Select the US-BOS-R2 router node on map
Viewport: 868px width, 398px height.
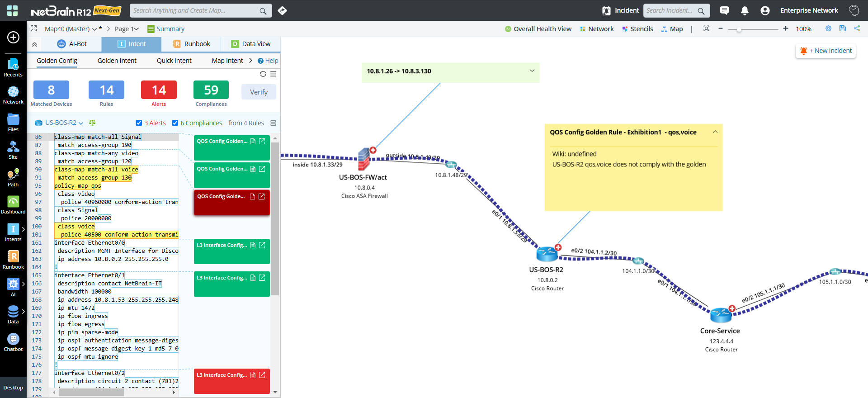pyautogui.click(x=547, y=254)
